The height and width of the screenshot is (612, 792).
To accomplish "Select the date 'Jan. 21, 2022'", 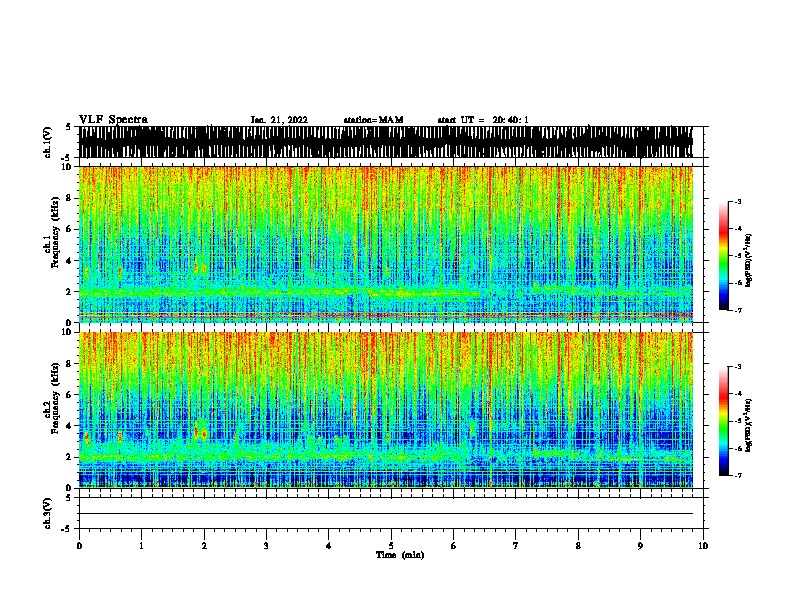I will [x=279, y=120].
